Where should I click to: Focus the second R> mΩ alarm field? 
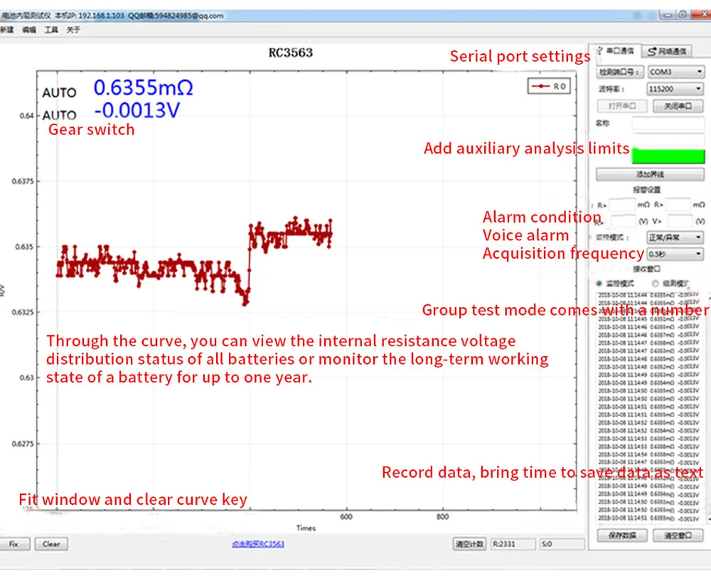tap(678, 205)
